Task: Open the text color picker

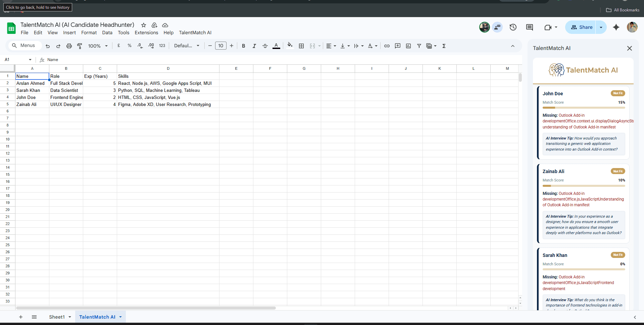Action: click(x=276, y=46)
